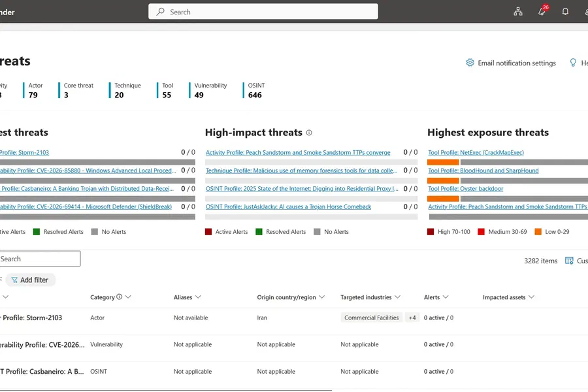This screenshot has width=588, height=392.
Task: Click the Low 0-29 orange legend swatch
Action: [538, 232]
